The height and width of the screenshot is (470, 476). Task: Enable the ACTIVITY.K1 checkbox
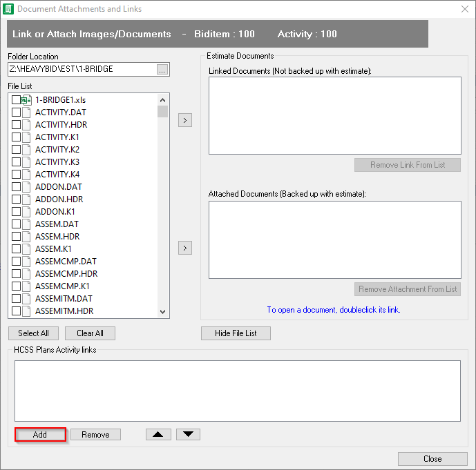16,137
